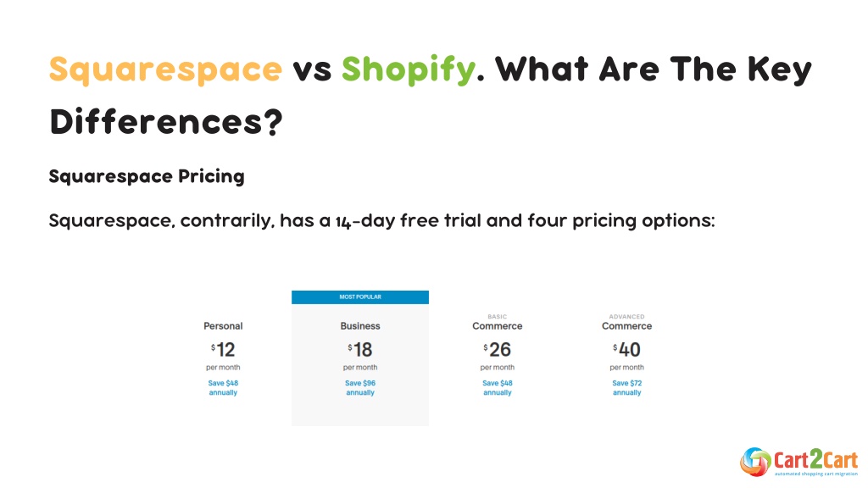Click the Cart2Cart logo icon
This screenshot has height=488, width=868.
coord(755,462)
